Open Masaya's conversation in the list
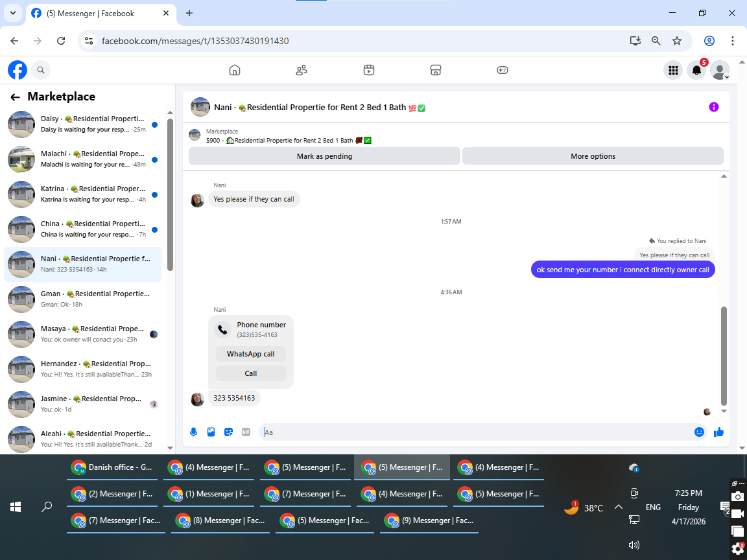 (82, 334)
